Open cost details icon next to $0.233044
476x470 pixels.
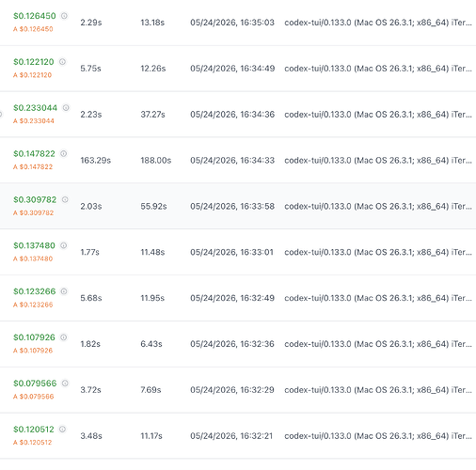click(66, 108)
